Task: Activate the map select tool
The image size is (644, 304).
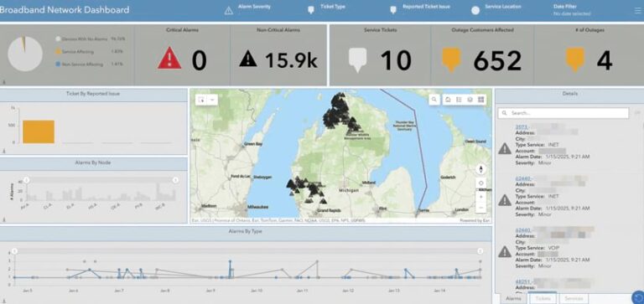Action: coord(201,100)
